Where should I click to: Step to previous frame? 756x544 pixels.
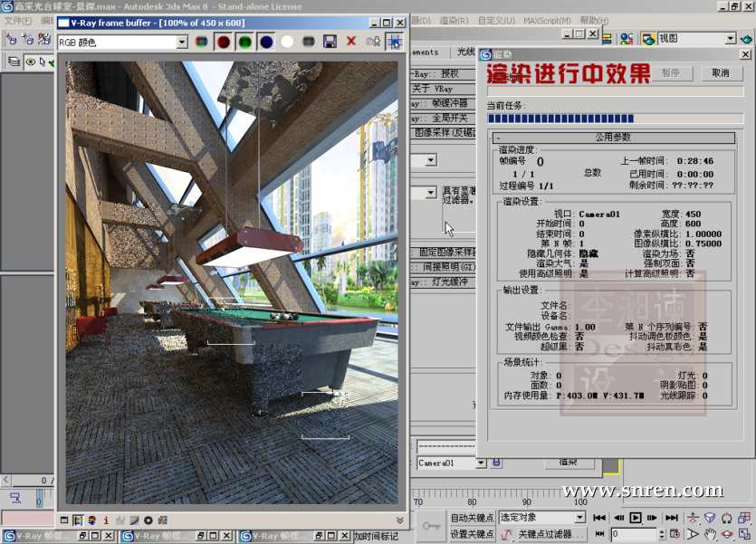point(619,518)
